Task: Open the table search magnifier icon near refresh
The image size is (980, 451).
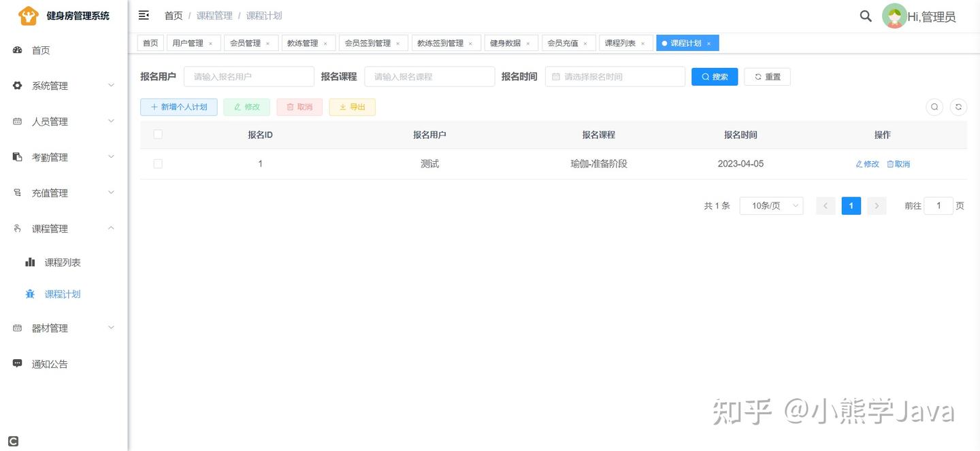Action: 934,107
